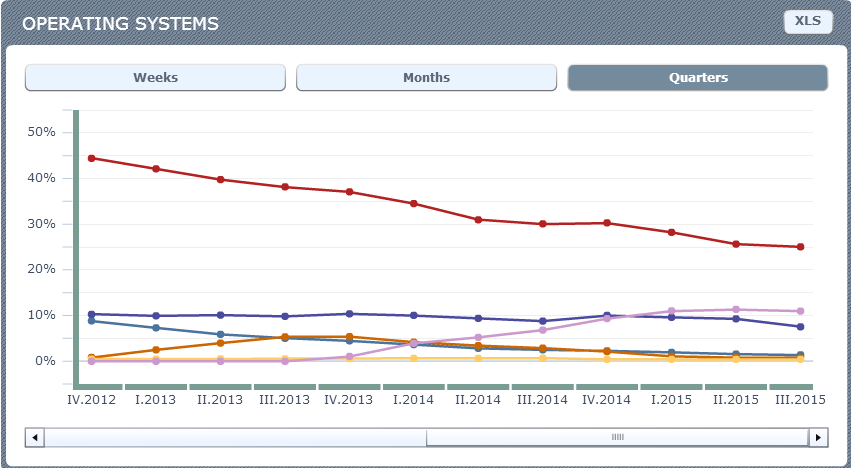The width and height of the screenshot is (851, 468).
Task: Click the purple data point at IV.2013
Action: click(x=349, y=314)
